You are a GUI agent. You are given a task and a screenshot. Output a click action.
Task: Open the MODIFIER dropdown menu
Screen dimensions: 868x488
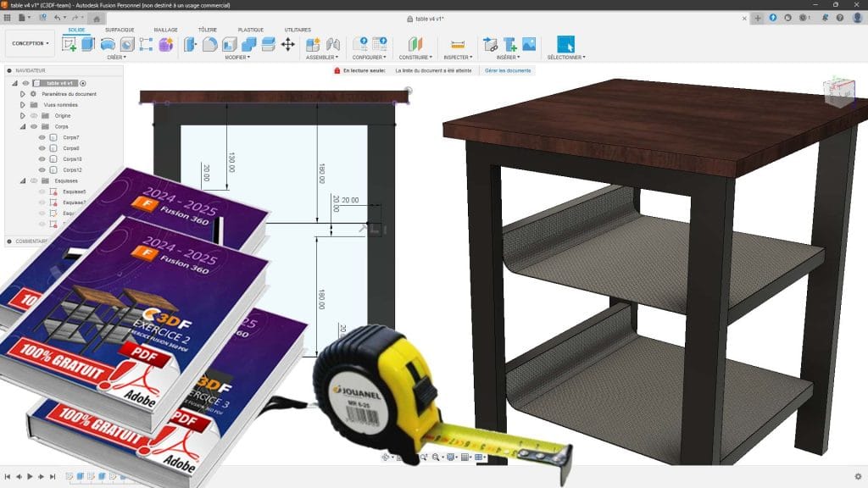[x=237, y=57]
